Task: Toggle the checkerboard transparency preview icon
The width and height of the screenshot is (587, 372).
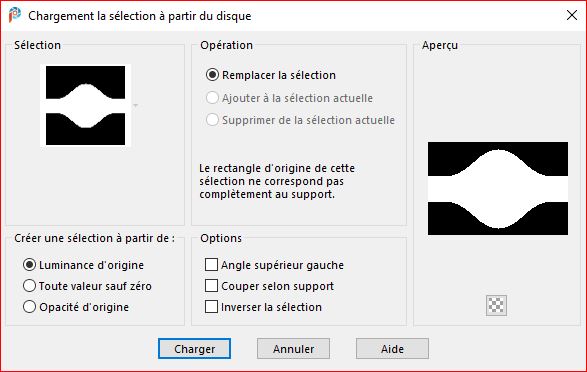Action: tap(496, 305)
